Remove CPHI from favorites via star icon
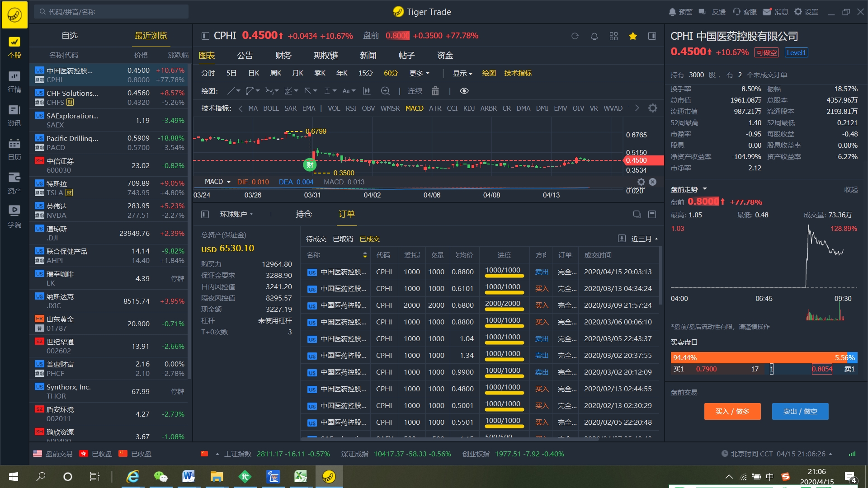This screenshot has width=868, height=488. coord(633,36)
